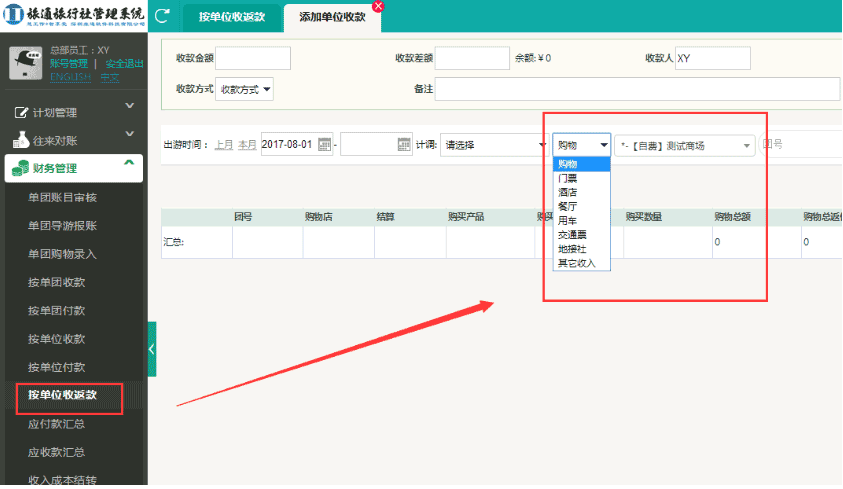Click the 购物总额 column header

tap(732, 217)
